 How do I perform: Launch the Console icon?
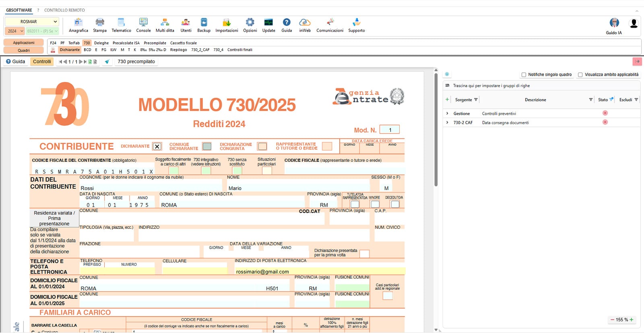pos(143,25)
